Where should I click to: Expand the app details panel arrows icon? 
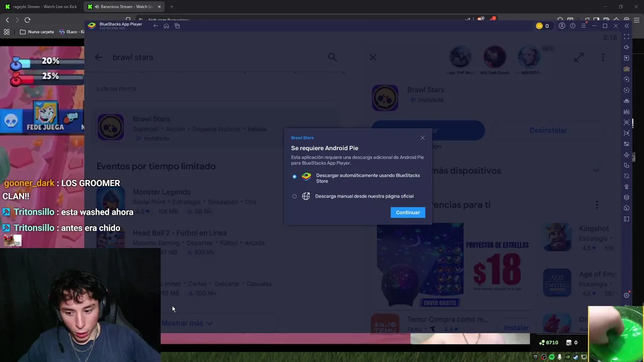point(579,57)
